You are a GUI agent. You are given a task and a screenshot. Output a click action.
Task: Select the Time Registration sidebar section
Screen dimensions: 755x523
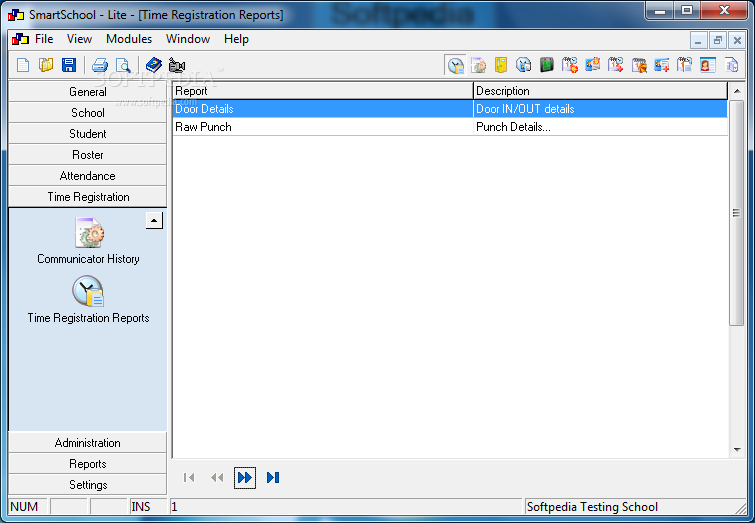[88, 197]
